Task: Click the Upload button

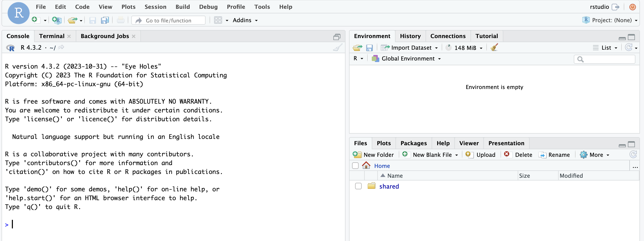Action: point(480,155)
